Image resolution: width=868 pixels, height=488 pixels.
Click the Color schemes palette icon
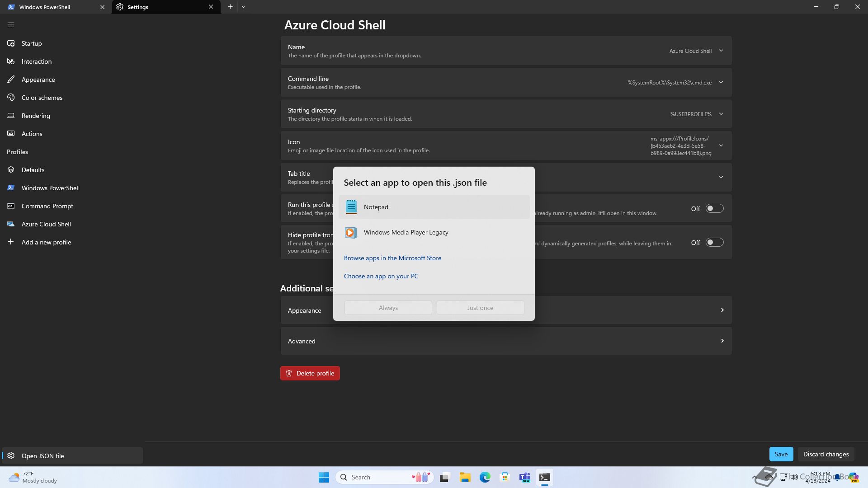point(11,98)
